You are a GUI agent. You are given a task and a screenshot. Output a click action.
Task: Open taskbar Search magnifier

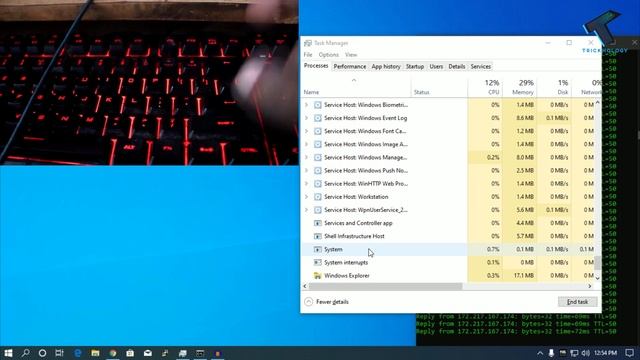coord(25,353)
